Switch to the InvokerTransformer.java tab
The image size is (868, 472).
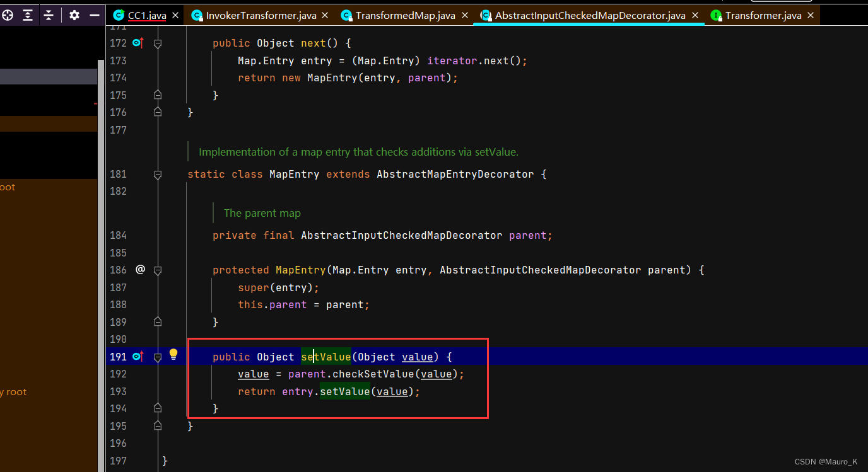coord(262,15)
